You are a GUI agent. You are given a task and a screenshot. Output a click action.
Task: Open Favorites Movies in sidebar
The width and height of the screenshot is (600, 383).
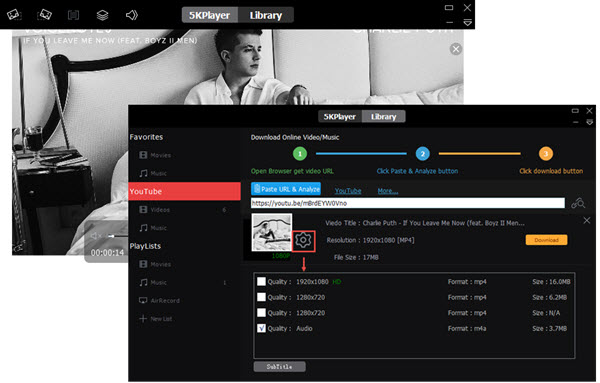pos(155,155)
